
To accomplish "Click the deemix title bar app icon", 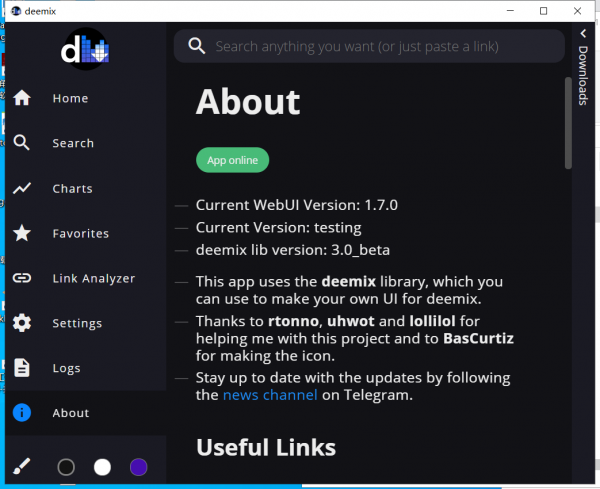I will pyautogui.click(x=16, y=11).
